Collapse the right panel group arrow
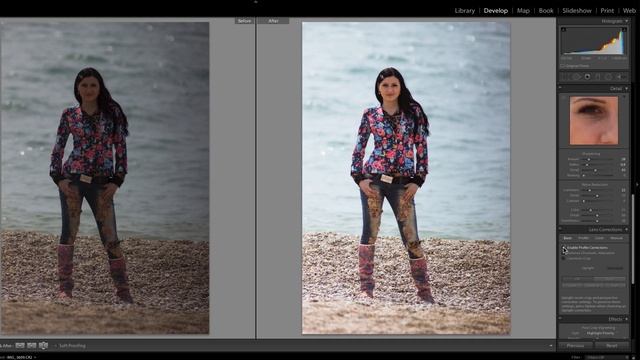This screenshot has height=360, width=640. coord(638,184)
